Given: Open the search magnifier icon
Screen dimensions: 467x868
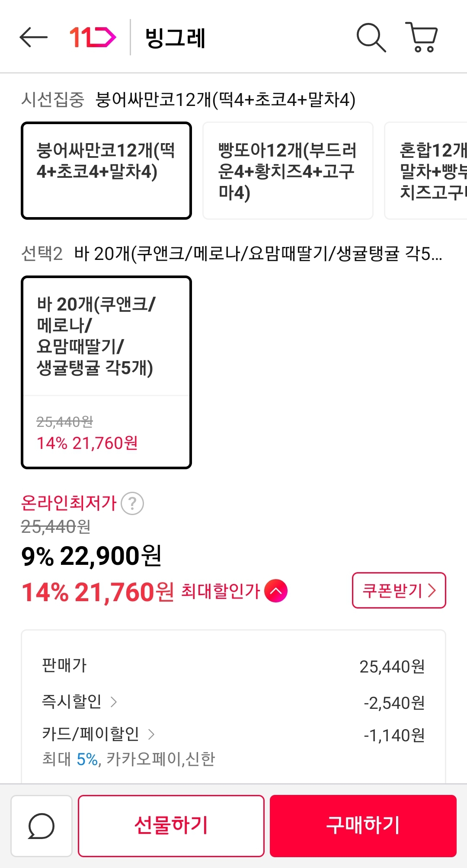Looking at the screenshot, I should pos(371,37).
